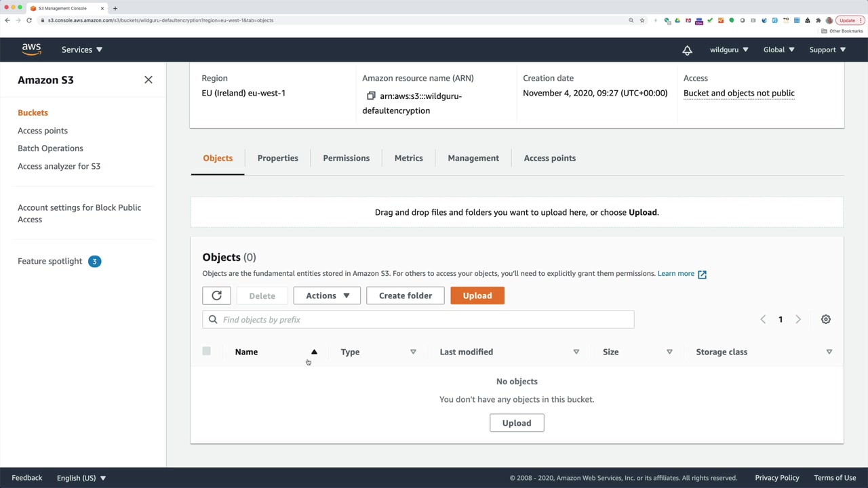This screenshot has width=868, height=488.
Task: Click the AWS logo home icon
Action: pos(31,49)
